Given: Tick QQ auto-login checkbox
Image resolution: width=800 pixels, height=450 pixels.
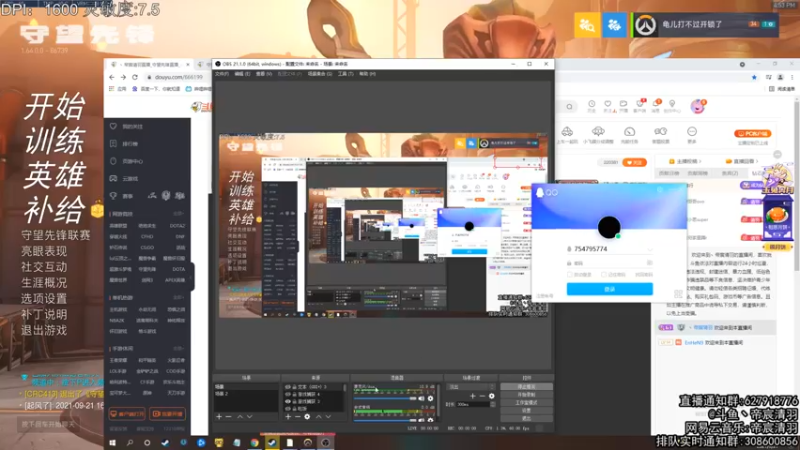Looking at the screenshot, I should click(570, 274).
